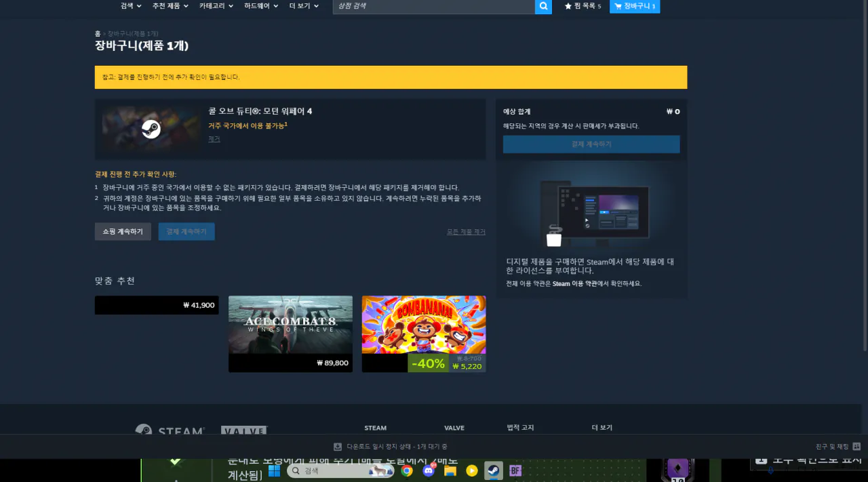Image resolution: width=868 pixels, height=482 pixels.
Task: Open the Ace Combat 8 recommendation card
Action: click(290, 334)
